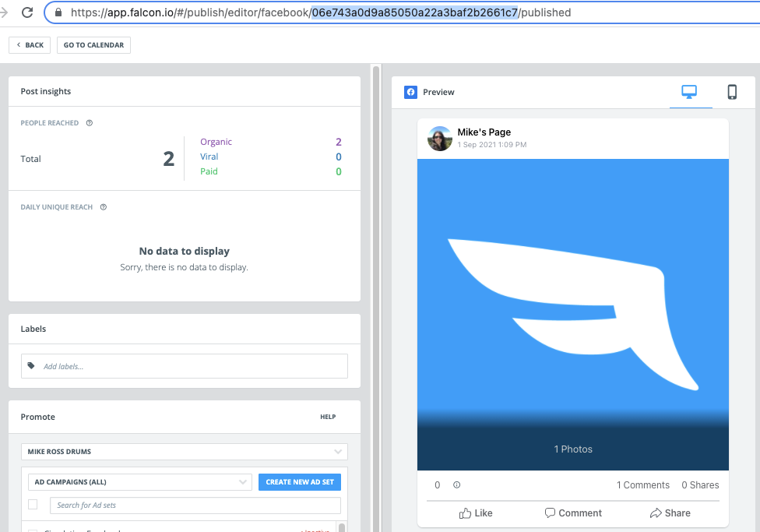The image size is (760, 532).
Task: Click Share under the post preview
Action: click(x=670, y=513)
